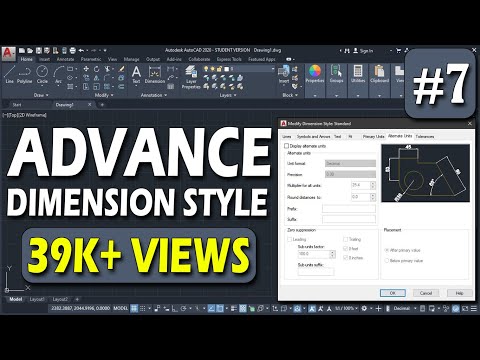Switch to the Annotate ribbon tab
Image resolution: width=480 pixels, height=360 pixels.
(x=65, y=59)
